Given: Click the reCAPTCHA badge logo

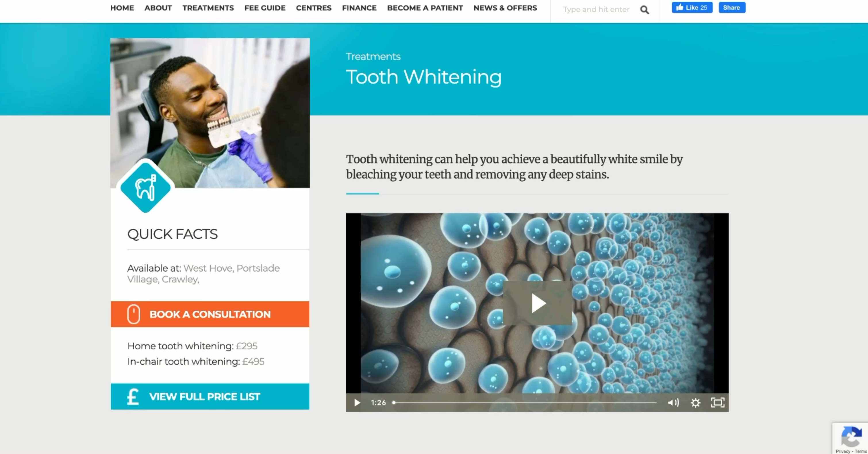Looking at the screenshot, I should 851,436.
